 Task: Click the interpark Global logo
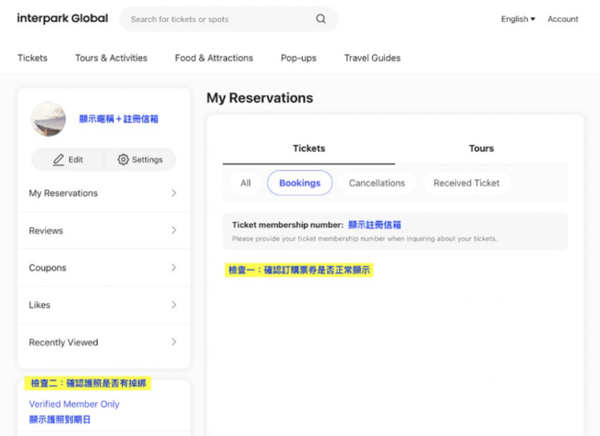point(62,19)
